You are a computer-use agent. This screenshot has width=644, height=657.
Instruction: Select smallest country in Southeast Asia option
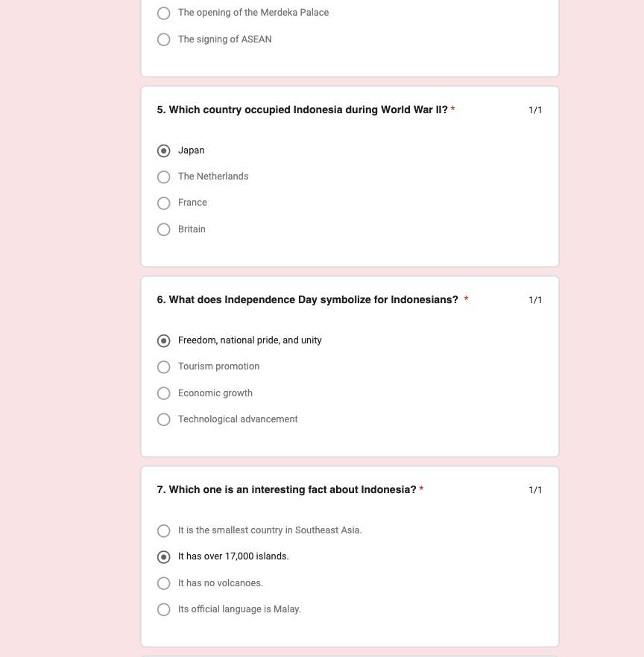coord(164,530)
